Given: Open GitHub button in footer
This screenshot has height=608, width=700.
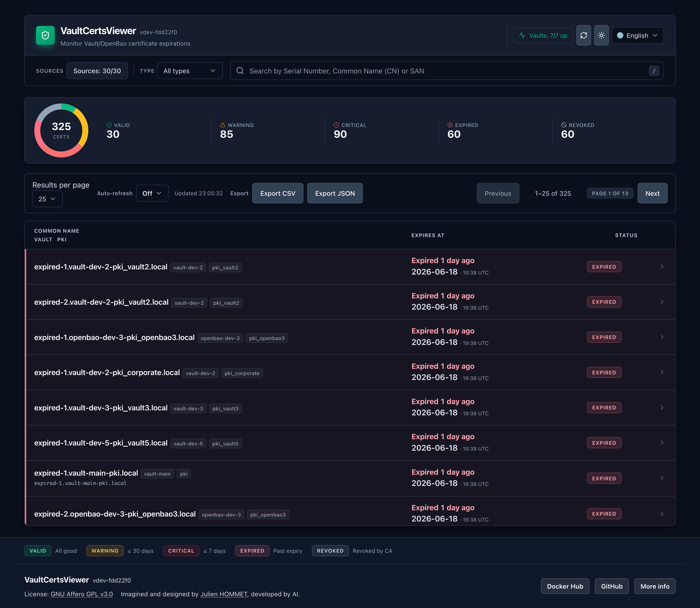Looking at the screenshot, I should (612, 586).
